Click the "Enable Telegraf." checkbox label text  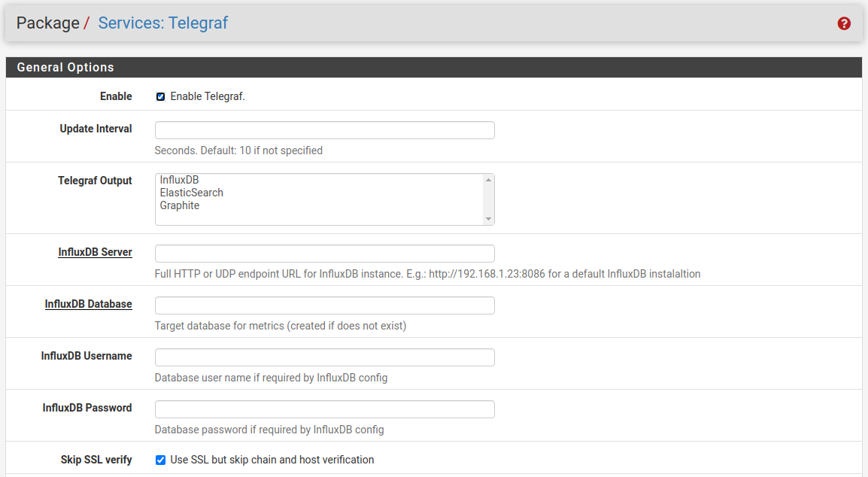208,96
